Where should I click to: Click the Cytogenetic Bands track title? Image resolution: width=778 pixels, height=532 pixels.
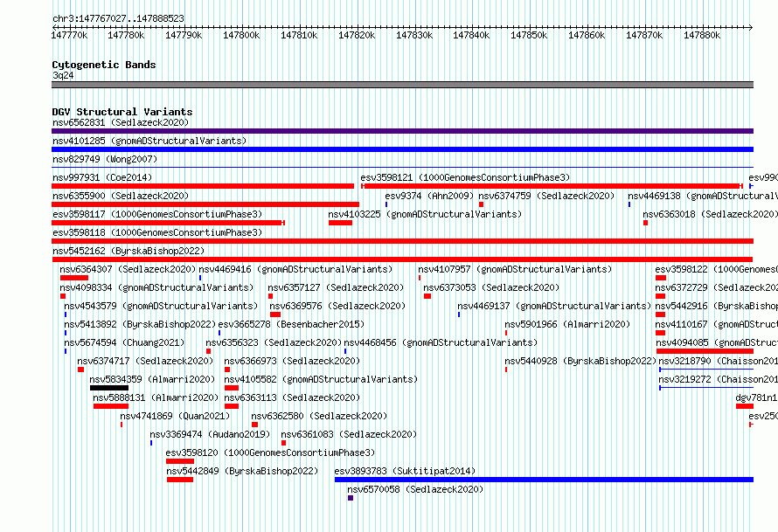[104, 65]
